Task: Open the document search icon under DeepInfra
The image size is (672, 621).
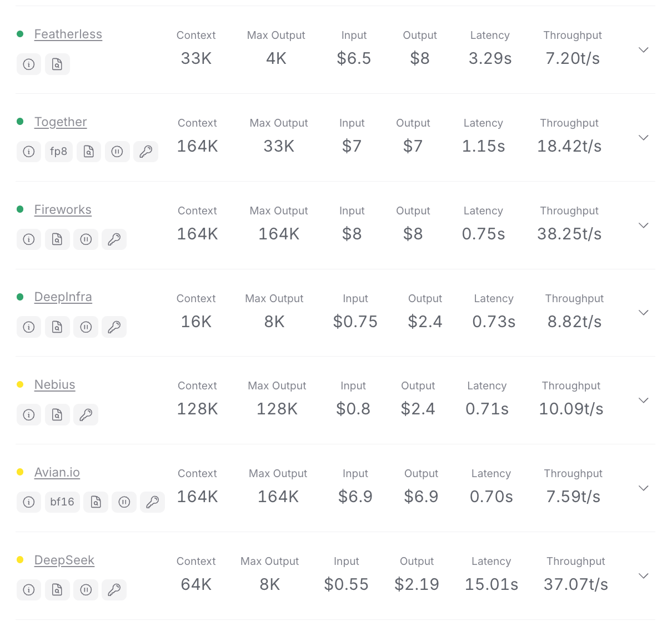Action: pyautogui.click(x=57, y=327)
